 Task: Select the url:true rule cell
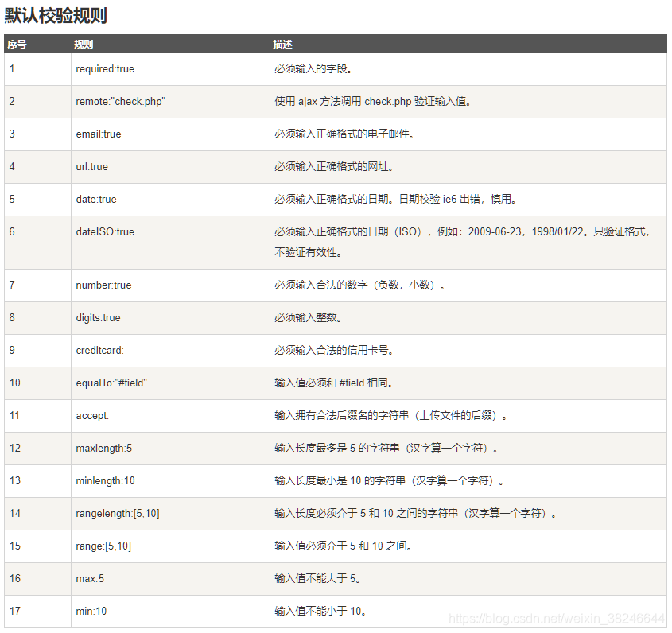tap(170, 167)
